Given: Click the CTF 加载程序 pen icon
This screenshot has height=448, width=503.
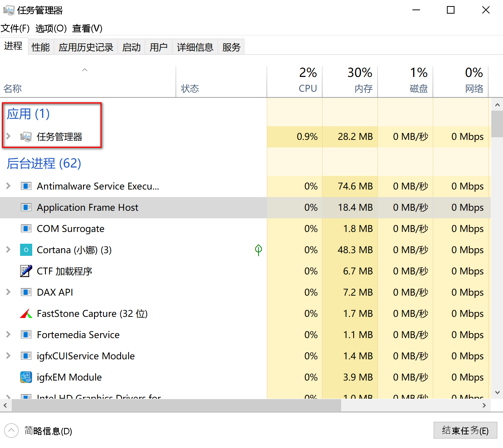Looking at the screenshot, I should [x=26, y=271].
